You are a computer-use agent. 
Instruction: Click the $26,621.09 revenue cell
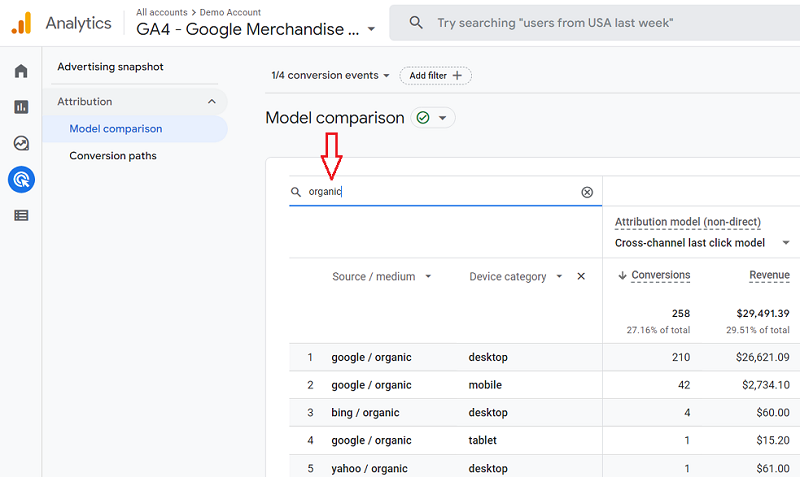pyautogui.click(x=762, y=357)
